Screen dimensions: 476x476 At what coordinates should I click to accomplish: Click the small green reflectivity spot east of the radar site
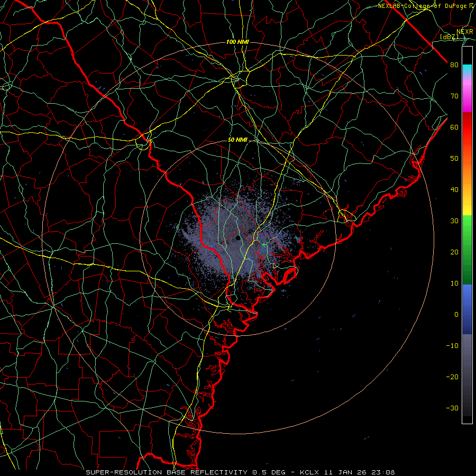[263, 244]
